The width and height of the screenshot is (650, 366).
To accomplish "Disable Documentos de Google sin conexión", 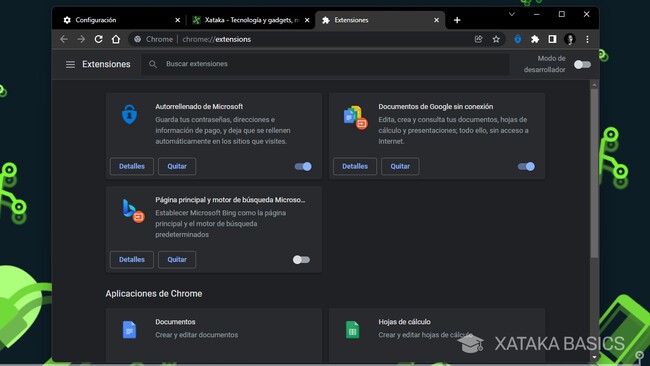I will point(526,166).
